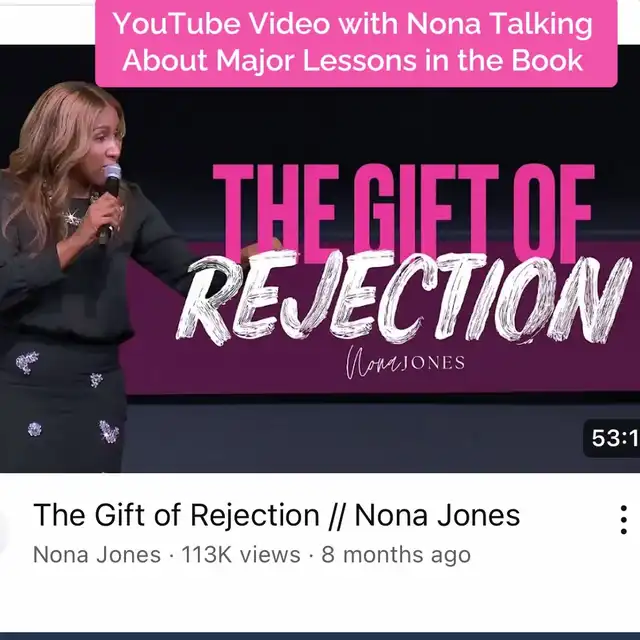Visit the Nona Jones channel name link

tap(97, 555)
